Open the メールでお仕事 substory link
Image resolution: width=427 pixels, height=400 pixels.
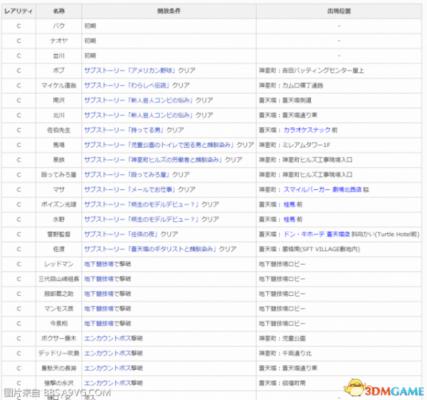tap(140, 189)
